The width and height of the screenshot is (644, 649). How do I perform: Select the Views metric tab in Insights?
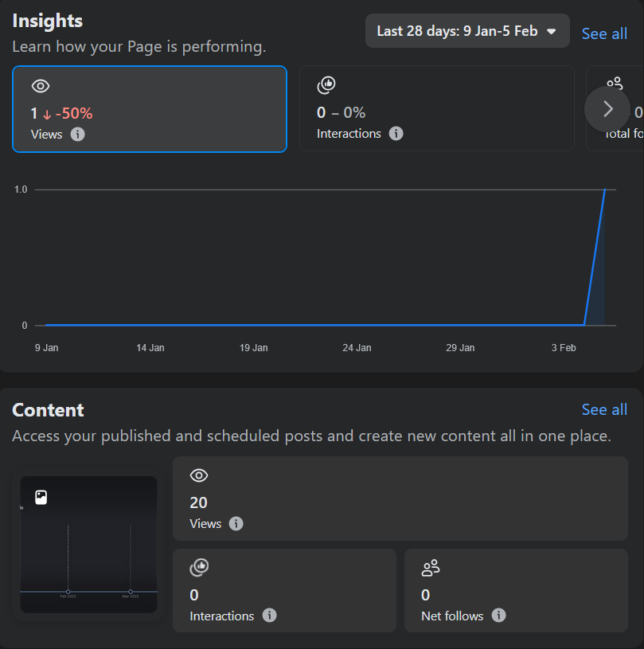(x=150, y=108)
